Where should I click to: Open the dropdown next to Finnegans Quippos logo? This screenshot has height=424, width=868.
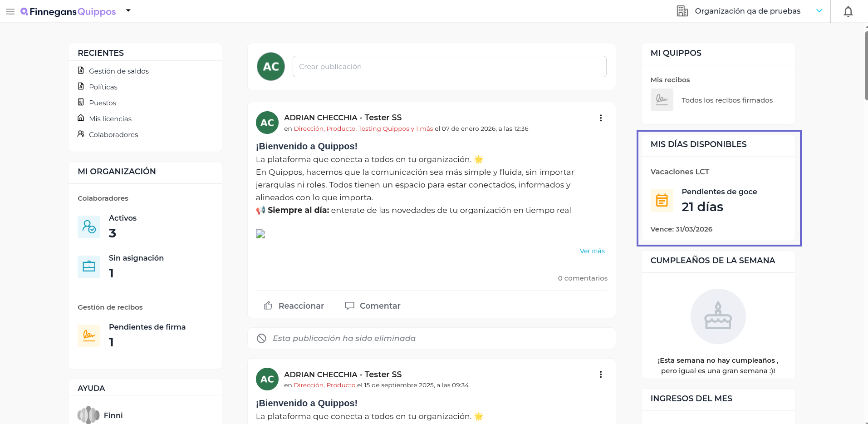point(128,10)
